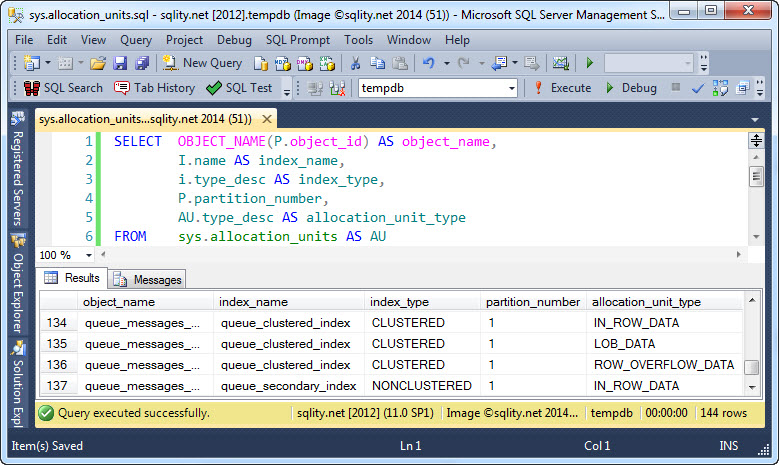This screenshot has height=465, width=779.
Task: Click New Query
Action: coord(202,63)
